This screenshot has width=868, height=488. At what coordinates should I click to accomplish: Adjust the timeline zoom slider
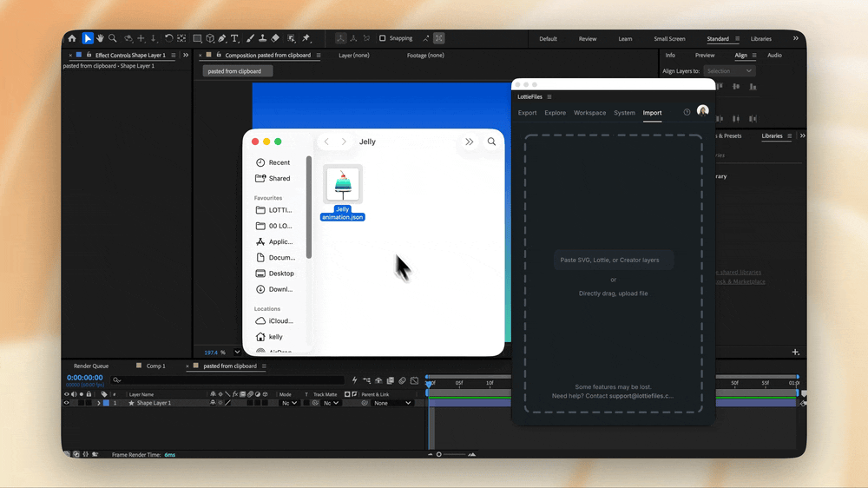439,455
